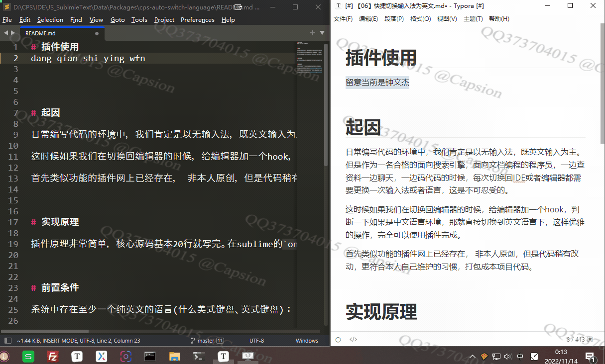This screenshot has height=364, width=605.
Task: Open the Selection menu
Action: tap(50, 20)
